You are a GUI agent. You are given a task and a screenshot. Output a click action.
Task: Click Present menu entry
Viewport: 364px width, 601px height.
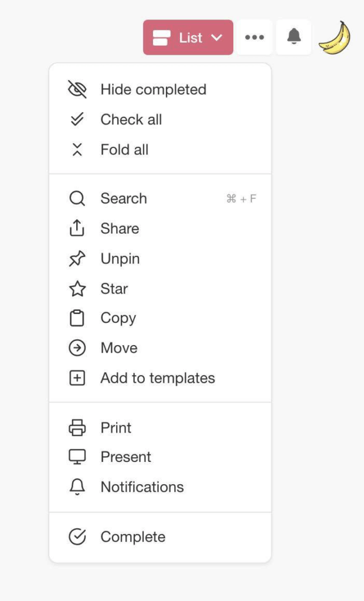[125, 457]
